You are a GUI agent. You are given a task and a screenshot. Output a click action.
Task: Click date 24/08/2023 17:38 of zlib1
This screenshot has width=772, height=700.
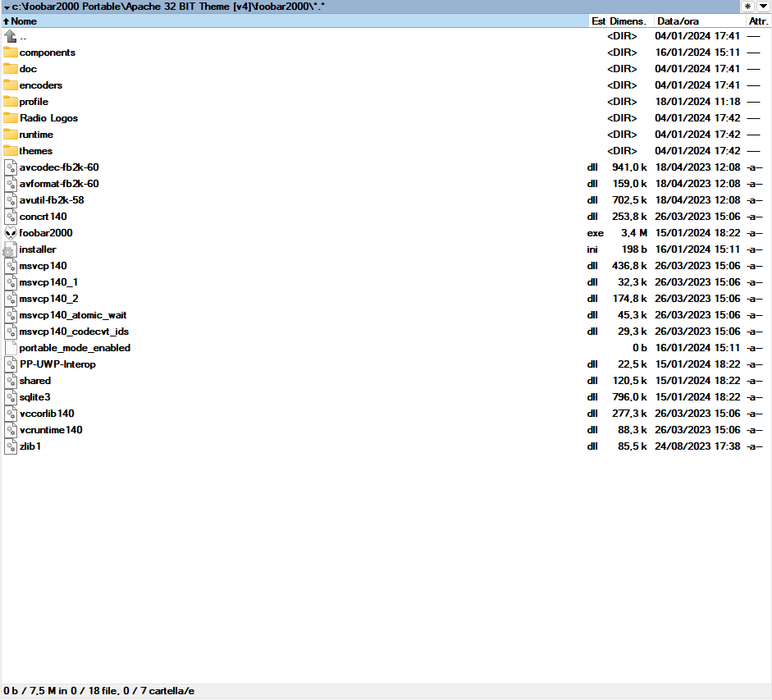click(697, 446)
